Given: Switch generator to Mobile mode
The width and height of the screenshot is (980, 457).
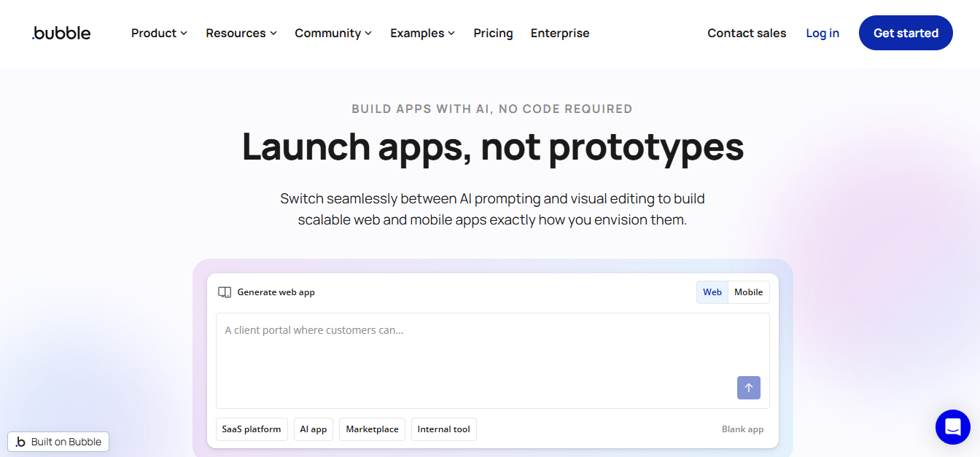Looking at the screenshot, I should (x=748, y=292).
